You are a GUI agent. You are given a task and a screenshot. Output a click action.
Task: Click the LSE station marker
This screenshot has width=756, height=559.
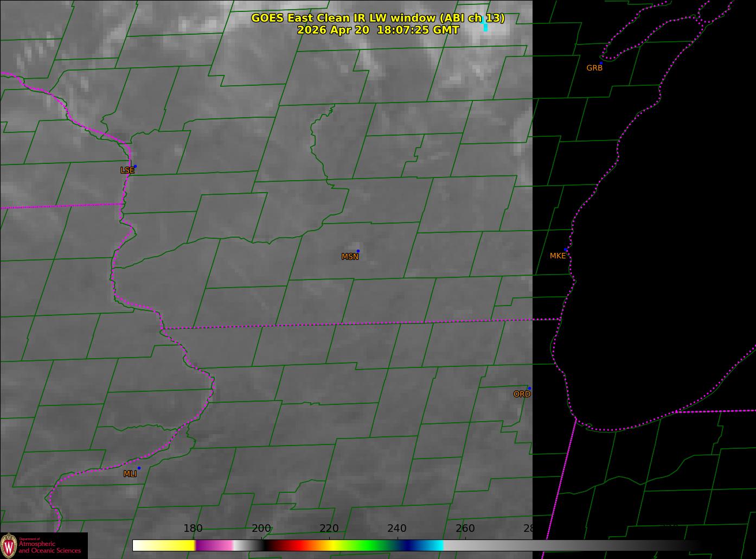[135, 167]
